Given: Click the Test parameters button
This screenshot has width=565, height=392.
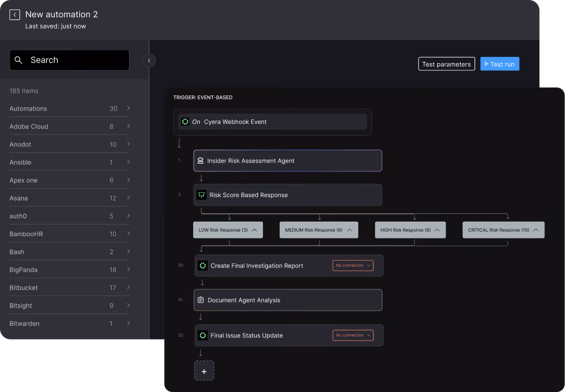Looking at the screenshot, I should [447, 64].
